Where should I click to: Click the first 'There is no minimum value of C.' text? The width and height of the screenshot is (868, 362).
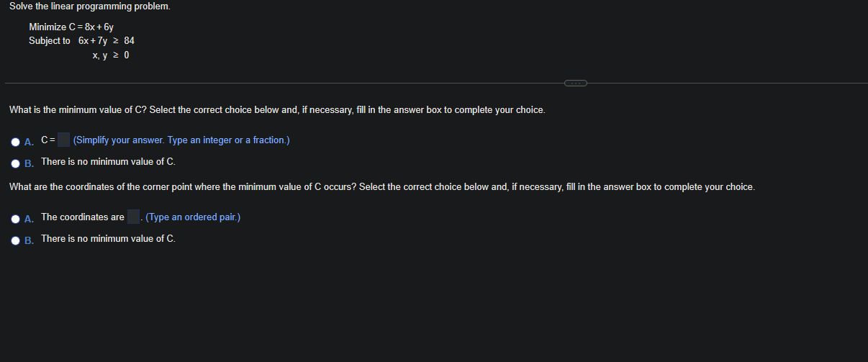[x=108, y=161]
